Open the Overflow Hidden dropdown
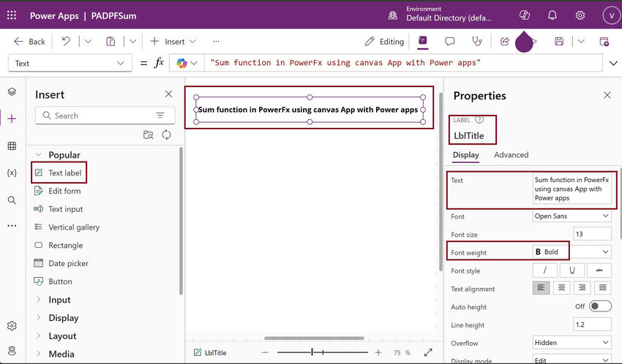This screenshot has width=622, height=364. point(572,343)
